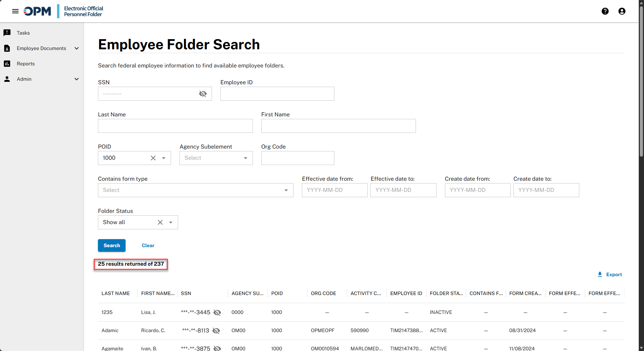Sort by FOLDER STA... column header

coord(446,293)
